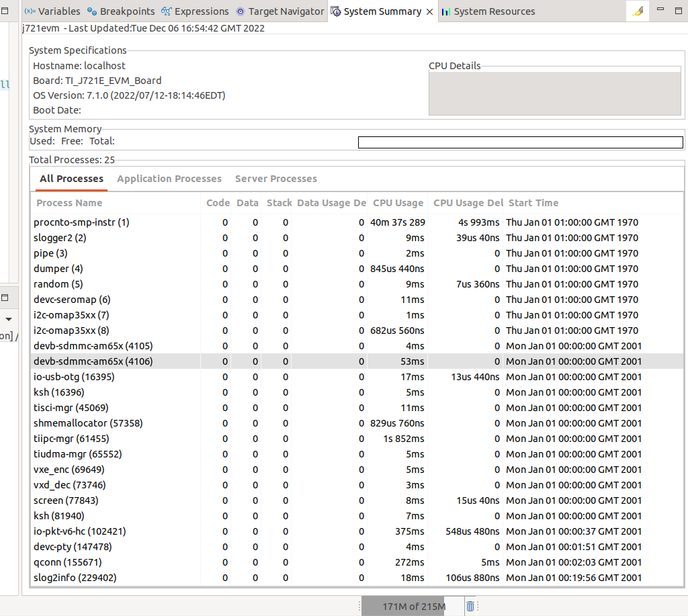Image resolution: width=688 pixels, height=616 pixels.
Task: Sort by CPU Usage column header
Action: [398, 203]
